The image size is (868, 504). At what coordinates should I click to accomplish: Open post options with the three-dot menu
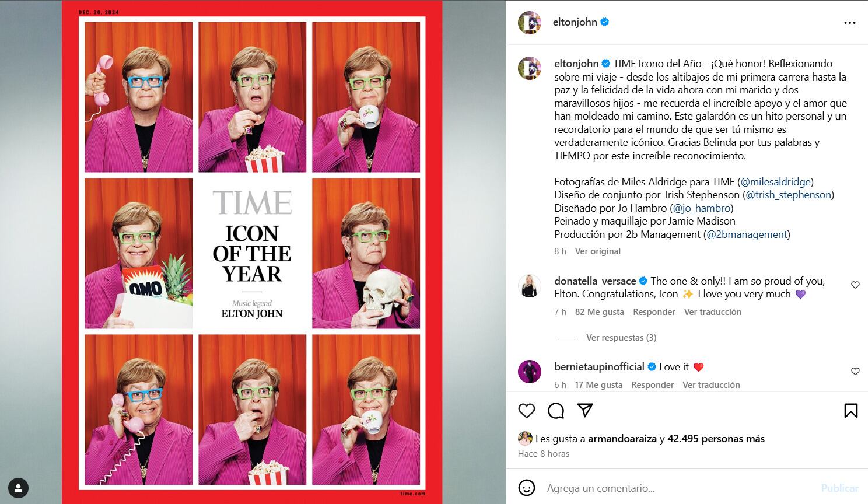850,22
